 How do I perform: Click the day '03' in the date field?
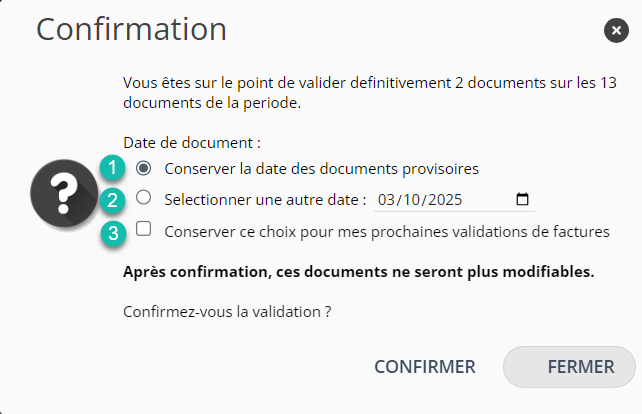tap(388, 200)
